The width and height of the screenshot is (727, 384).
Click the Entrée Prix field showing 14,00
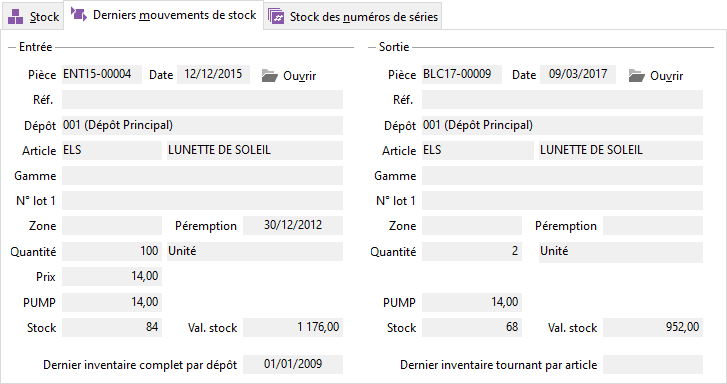[x=112, y=276]
